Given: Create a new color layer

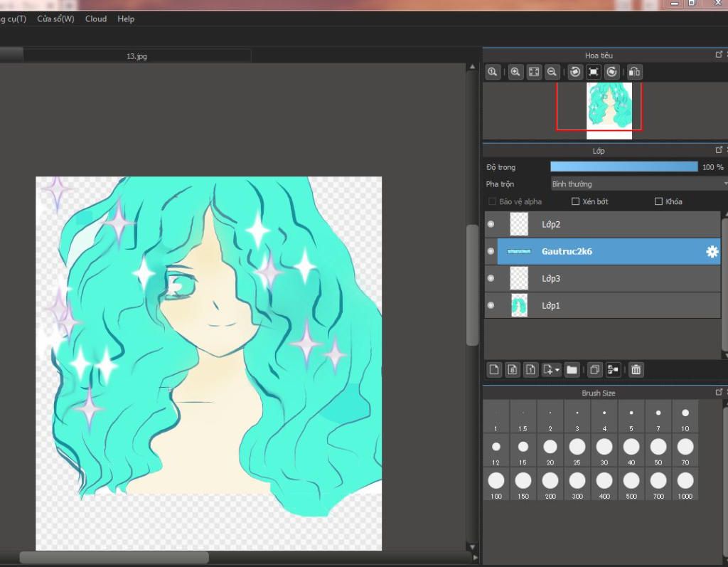Looking at the screenshot, I should [494, 370].
